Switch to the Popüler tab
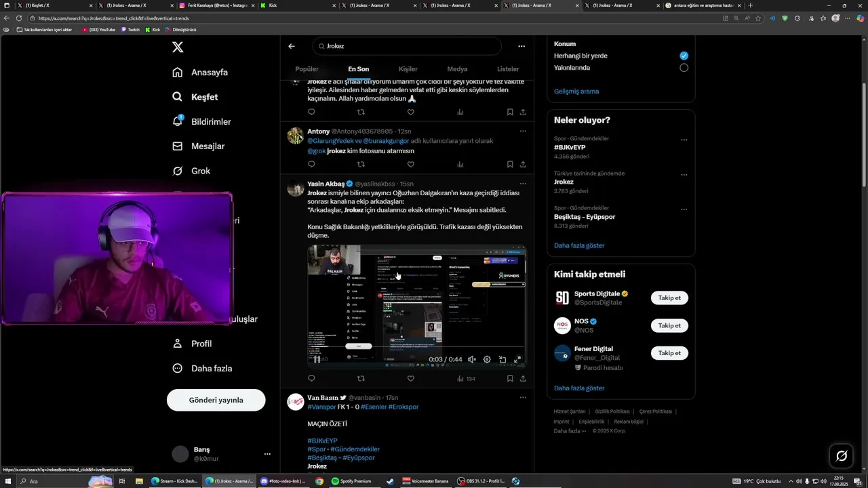868x488 pixels. [307, 69]
